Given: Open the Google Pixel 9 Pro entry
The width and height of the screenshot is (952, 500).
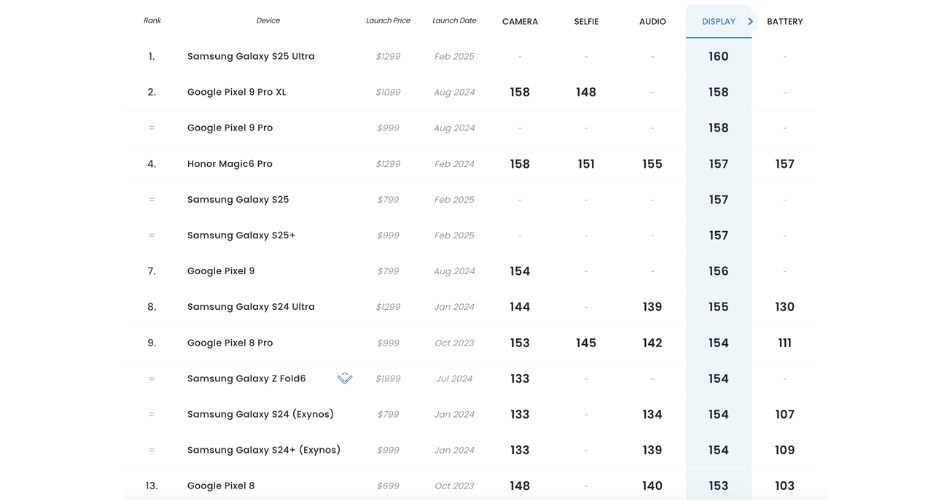Looking at the screenshot, I should coord(230,128).
